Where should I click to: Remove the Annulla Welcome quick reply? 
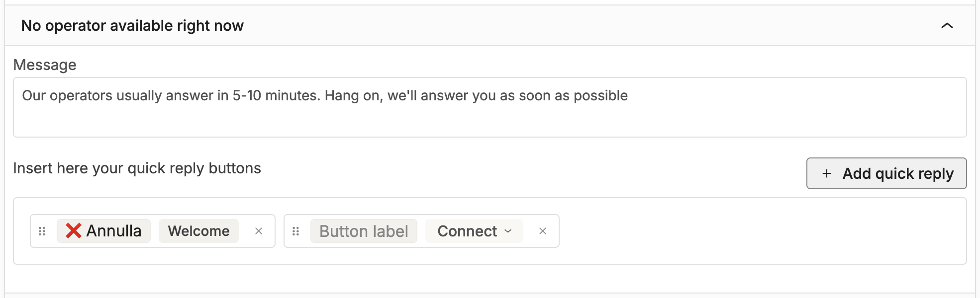point(259,231)
